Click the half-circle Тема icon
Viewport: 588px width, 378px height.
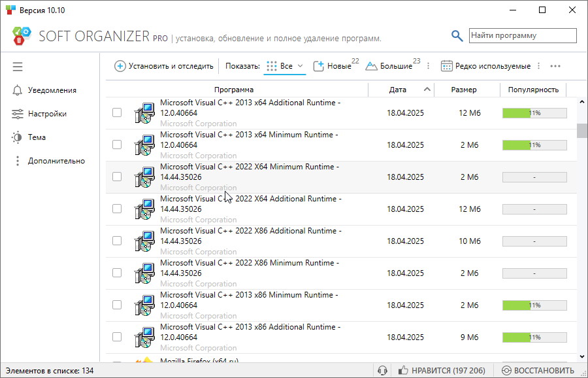[x=17, y=137]
